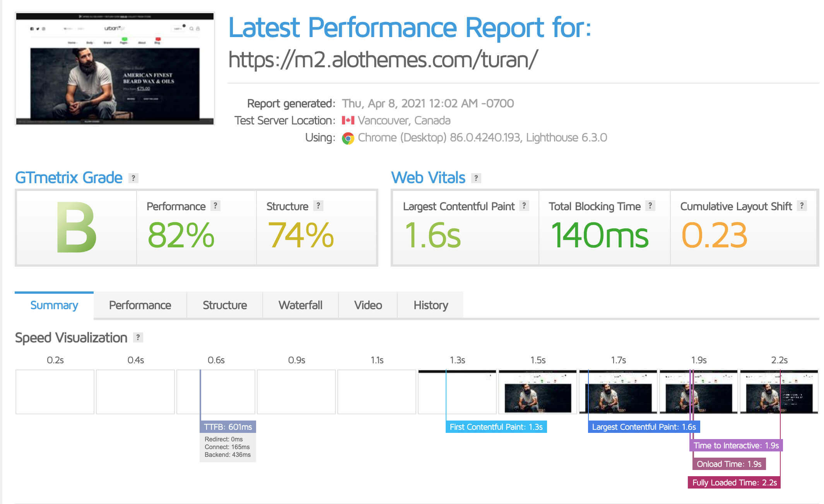Click help icon beside Web Vitals heading
Image resolution: width=824 pixels, height=504 pixels.
[x=476, y=178]
